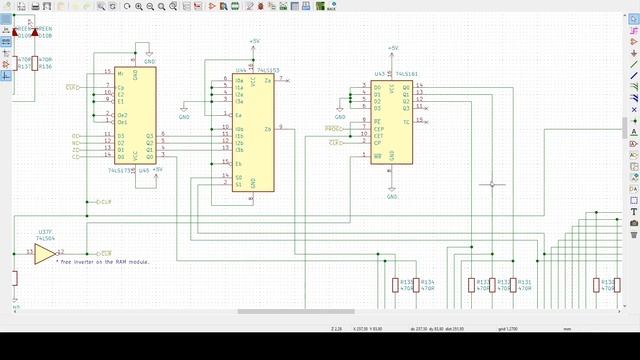Screen dimensions: 640x360
Task: Print the schematic
Action: 35,6
